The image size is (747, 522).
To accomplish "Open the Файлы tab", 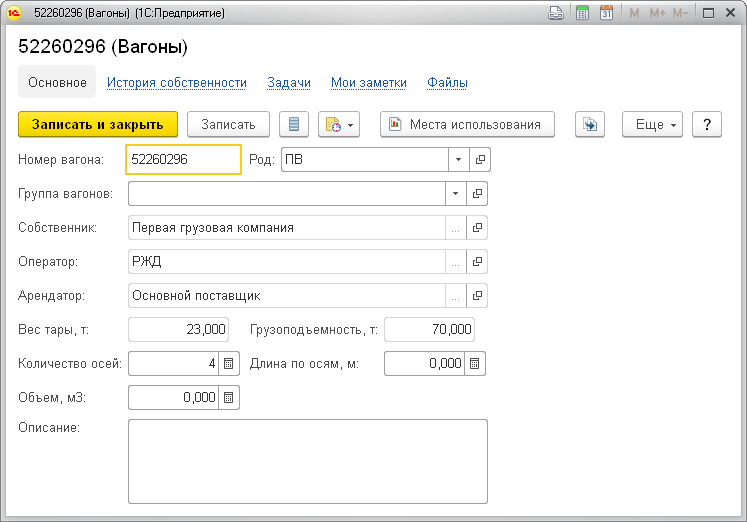I will (x=447, y=83).
